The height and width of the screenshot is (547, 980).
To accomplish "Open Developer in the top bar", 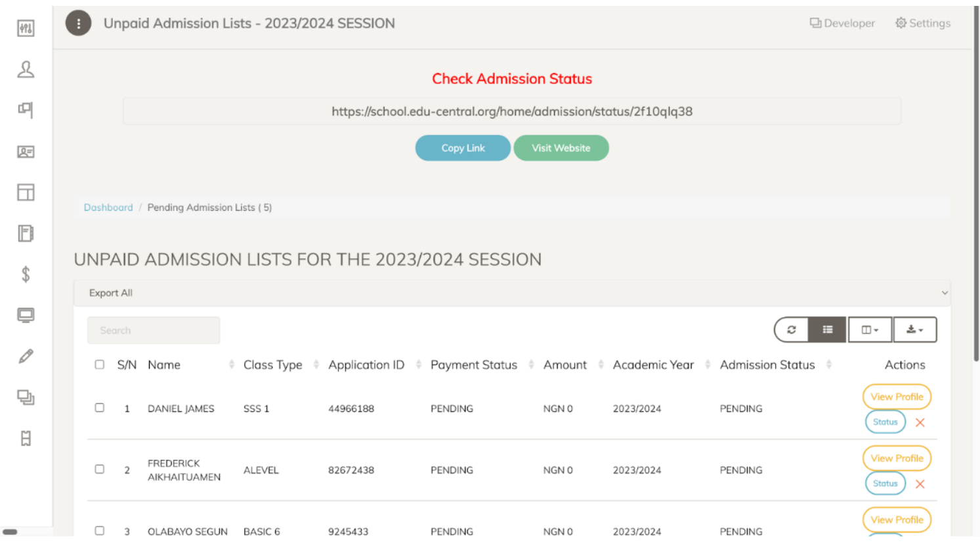I will (x=842, y=24).
